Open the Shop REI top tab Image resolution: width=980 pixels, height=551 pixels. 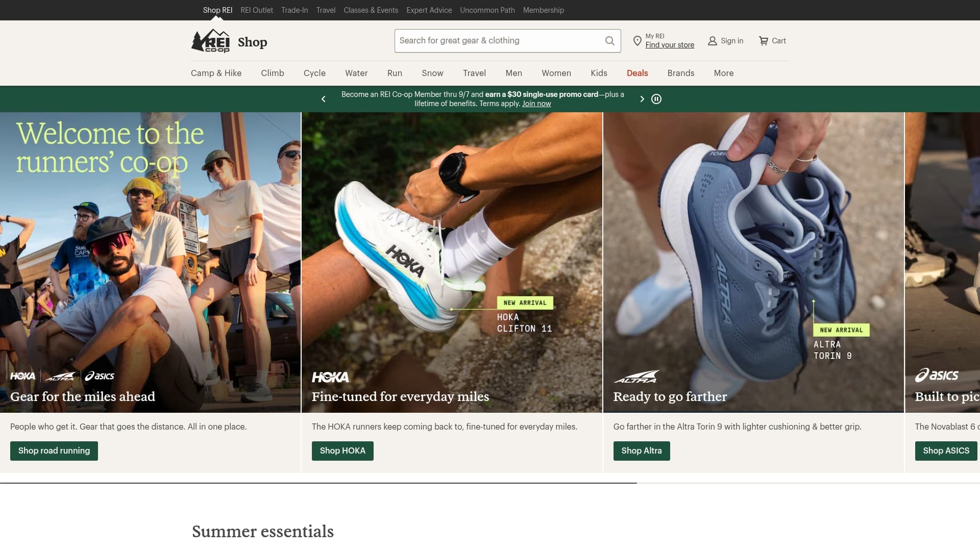pyautogui.click(x=217, y=10)
